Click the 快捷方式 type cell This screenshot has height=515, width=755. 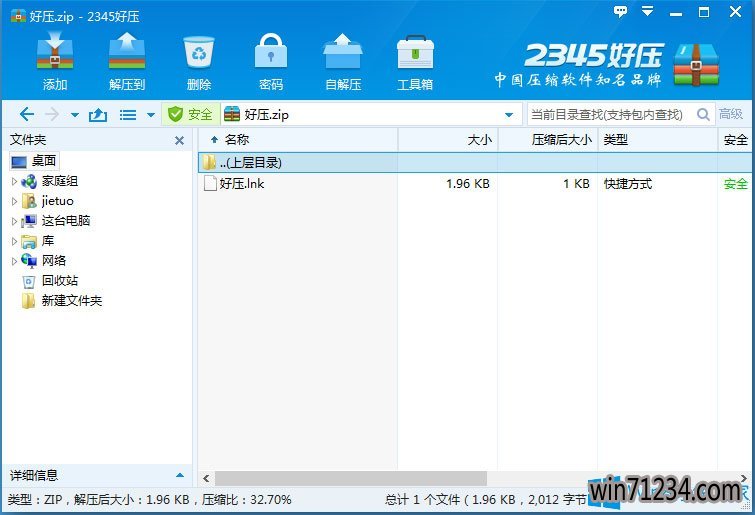[x=628, y=183]
